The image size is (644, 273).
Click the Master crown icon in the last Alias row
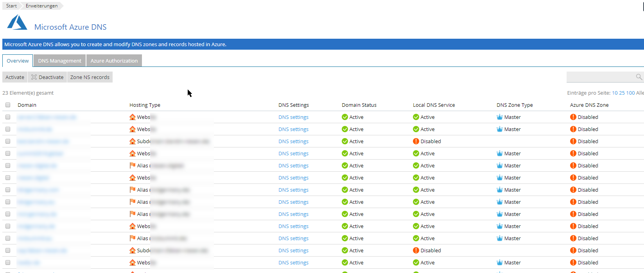500,238
